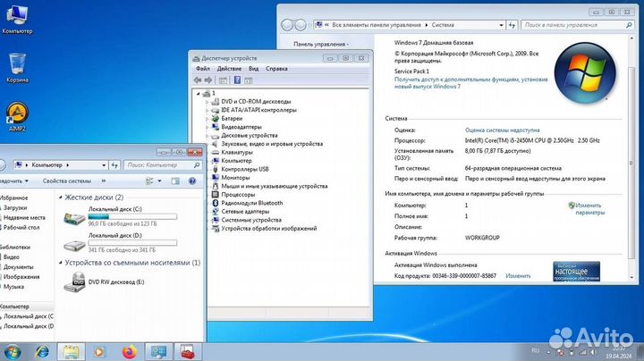Click the Поиск: Компьютер search field

point(163,165)
